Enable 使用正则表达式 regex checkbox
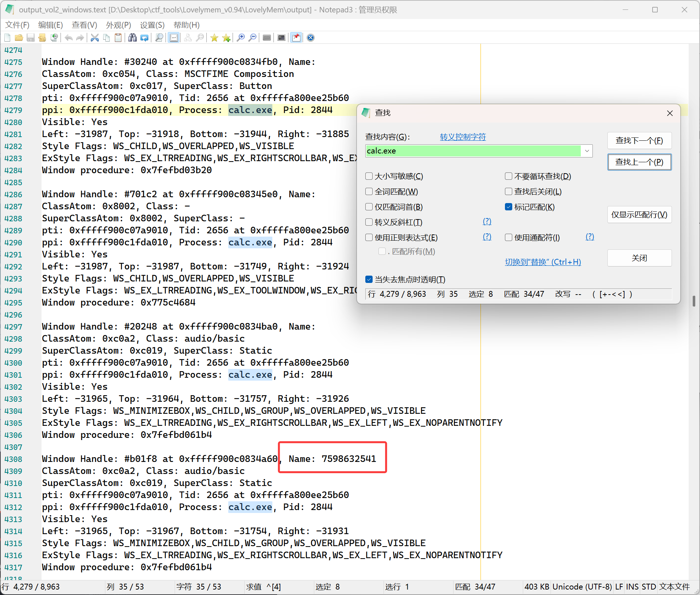The height and width of the screenshot is (595, 700). point(369,238)
